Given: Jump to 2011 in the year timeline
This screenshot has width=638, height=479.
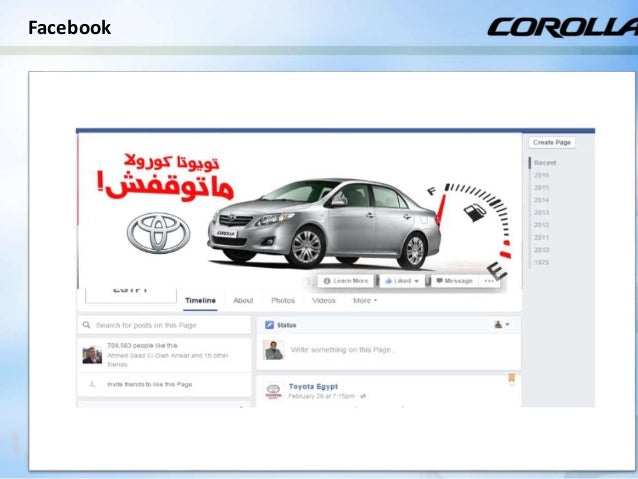Looking at the screenshot, I should (541, 237).
